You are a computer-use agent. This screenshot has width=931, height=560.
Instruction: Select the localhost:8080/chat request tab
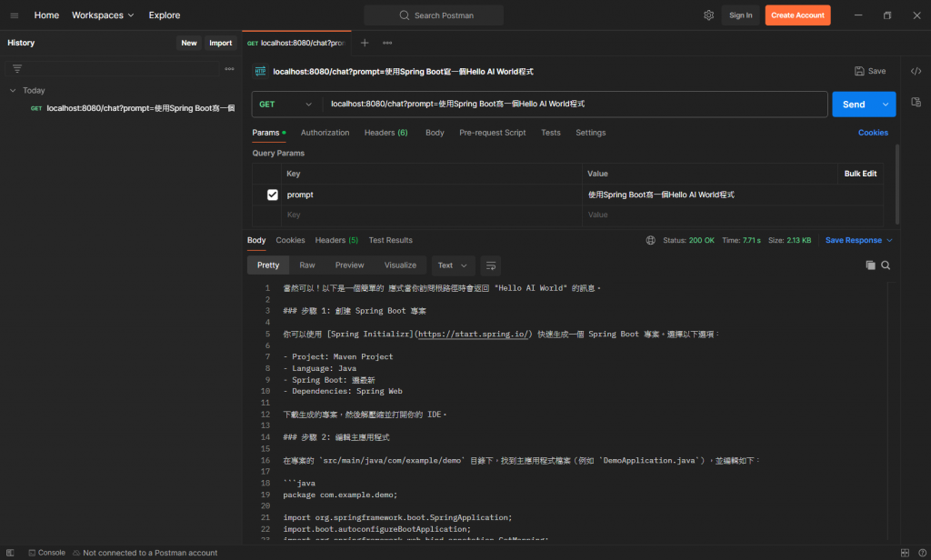(x=296, y=43)
